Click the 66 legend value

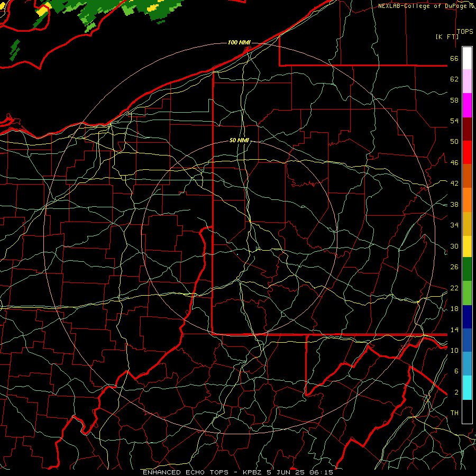[x=454, y=58]
